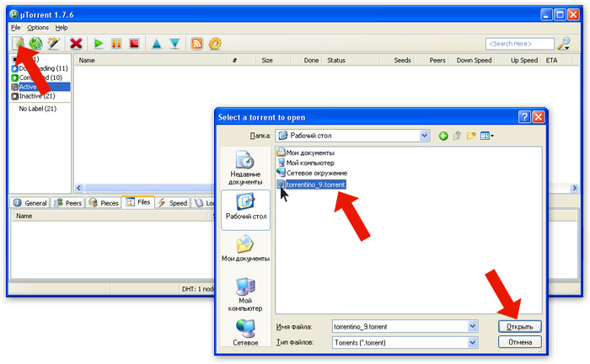590x364 pixels.
Task: Select Сетевое окружение in file list
Action: click(312, 173)
